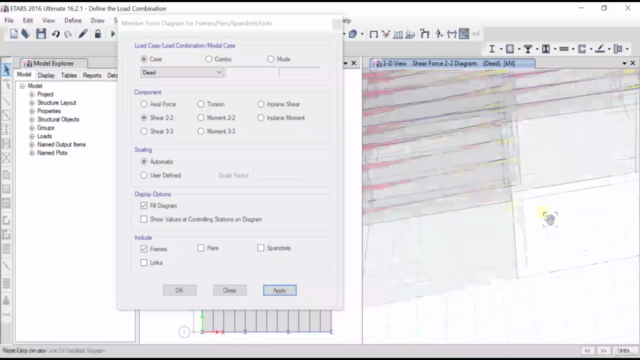Click the Show Undeformed Shape icon
The width and height of the screenshot is (640, 360).
click(373, 34)
